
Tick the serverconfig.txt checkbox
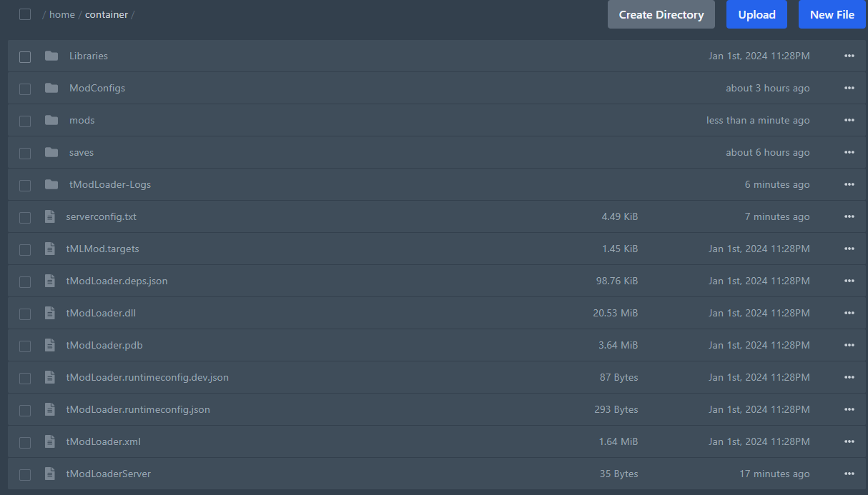25,217
